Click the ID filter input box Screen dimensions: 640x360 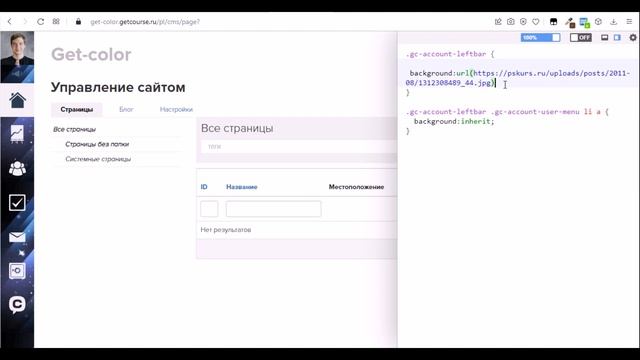pyautogui.click(x=209, y=209)
